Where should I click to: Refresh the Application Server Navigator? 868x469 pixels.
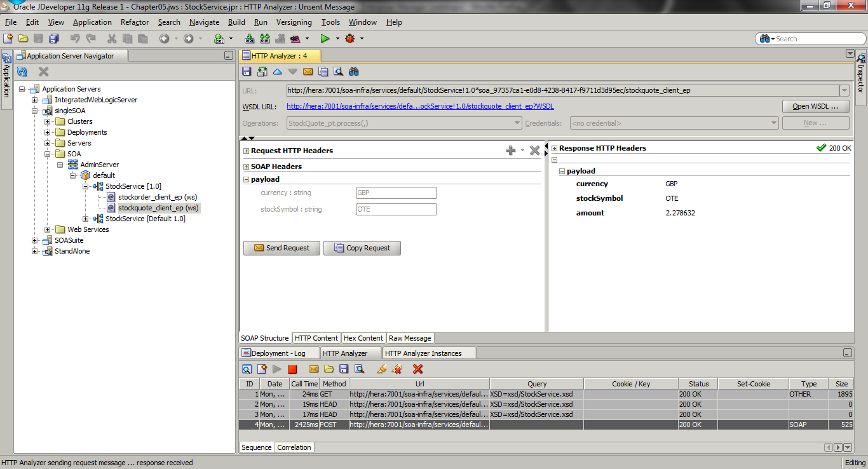(22, 72)
